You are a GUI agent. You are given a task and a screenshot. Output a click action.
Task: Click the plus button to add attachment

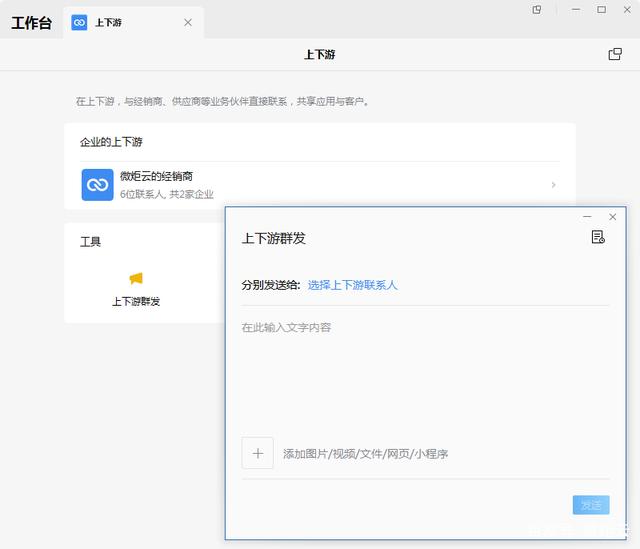pos(258,453)
